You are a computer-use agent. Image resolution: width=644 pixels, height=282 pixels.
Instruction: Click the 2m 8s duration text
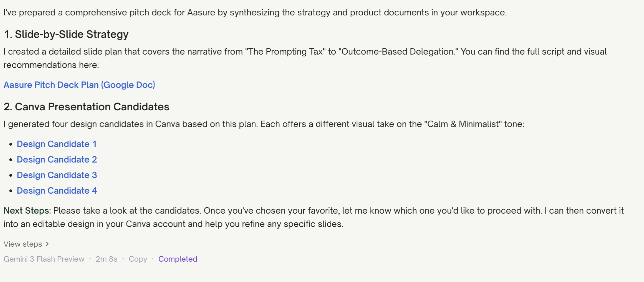pos(107,259)
